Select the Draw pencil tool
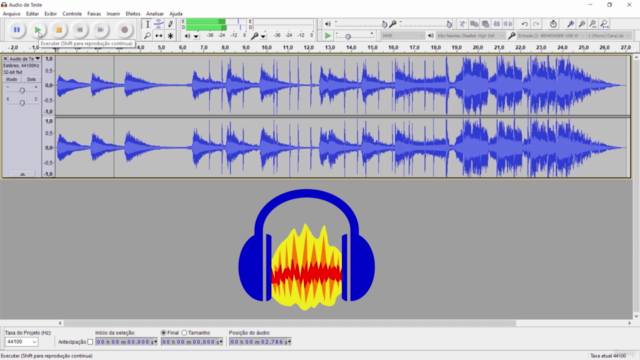 pos(171,24)
